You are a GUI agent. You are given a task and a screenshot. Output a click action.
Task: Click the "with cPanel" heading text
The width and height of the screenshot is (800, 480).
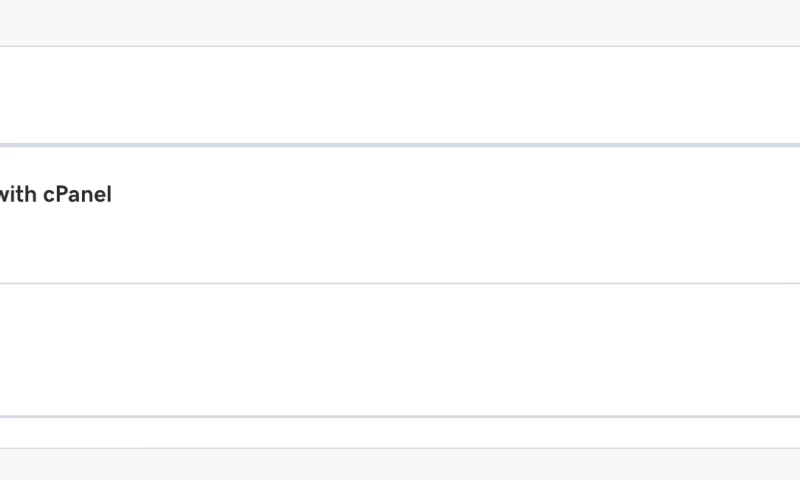pyautogui.click(x=55, y=195)
